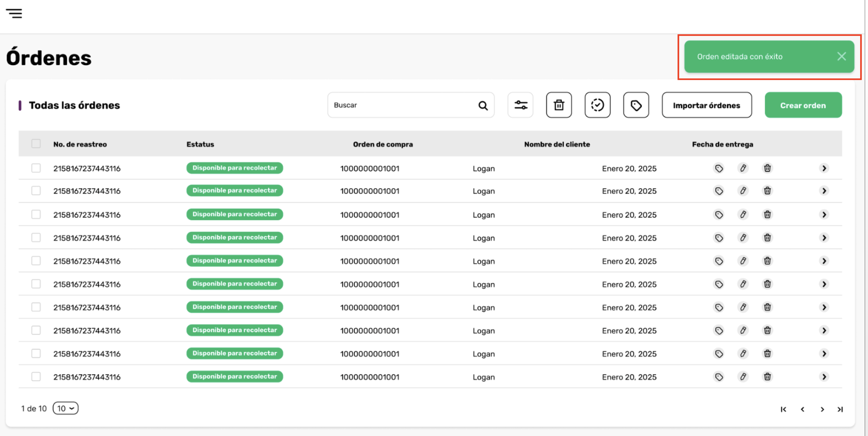
Task: Click the tag icon in the second order row
Action: click(x=719, y=191)
